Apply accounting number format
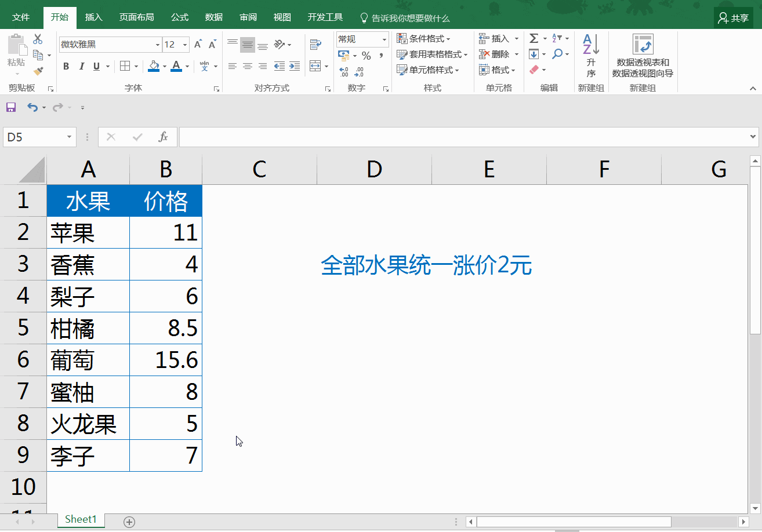The height and width of the screenshot is (532, 762). click(344, 56)
